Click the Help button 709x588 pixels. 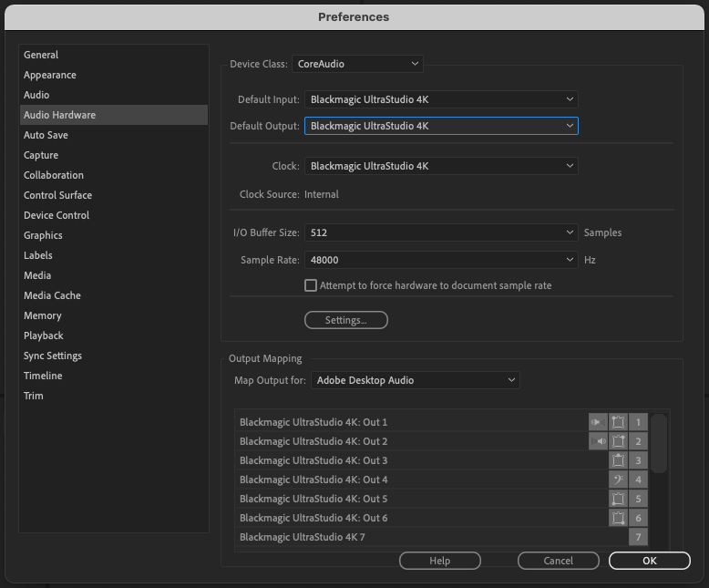click(440, 561)
